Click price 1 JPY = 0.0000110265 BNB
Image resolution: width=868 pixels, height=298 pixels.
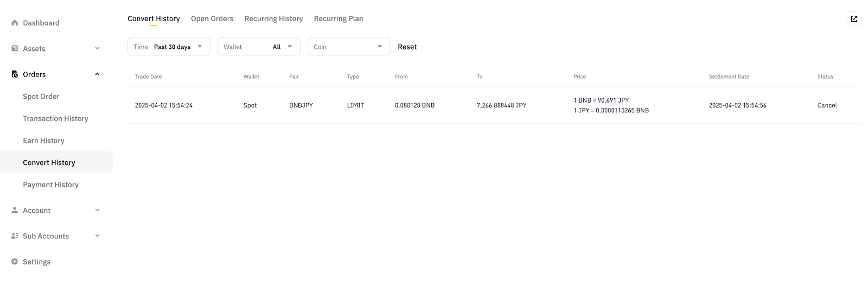tap(611, 110)
